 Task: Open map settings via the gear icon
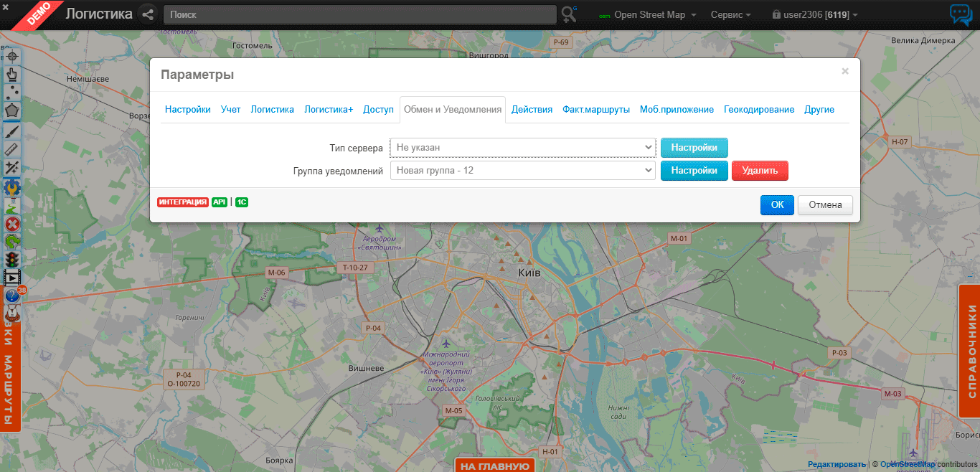click(12, 186)
